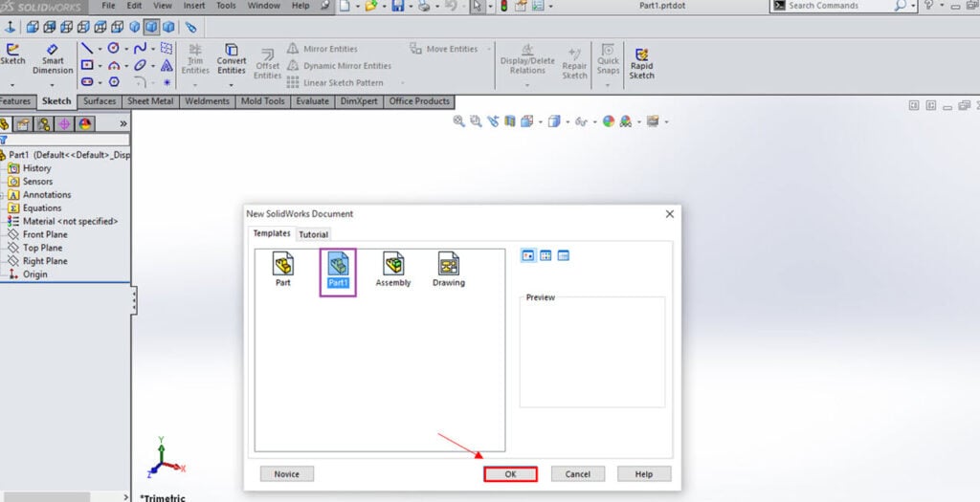The image size is (980, 502).
Task: Open the Tools menu
Action: [x=226, y=6]
